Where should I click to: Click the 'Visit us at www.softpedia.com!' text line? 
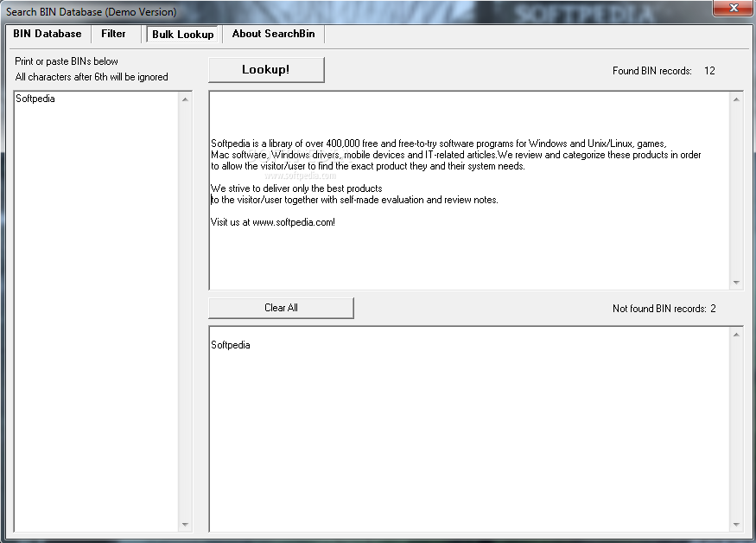[x=273, y=222]
